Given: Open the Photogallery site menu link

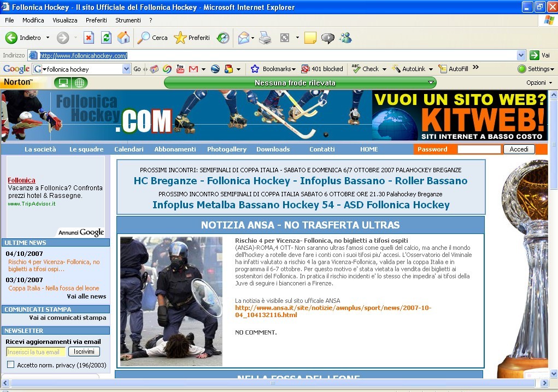Looking at the screenshot, I should [227, 149].
